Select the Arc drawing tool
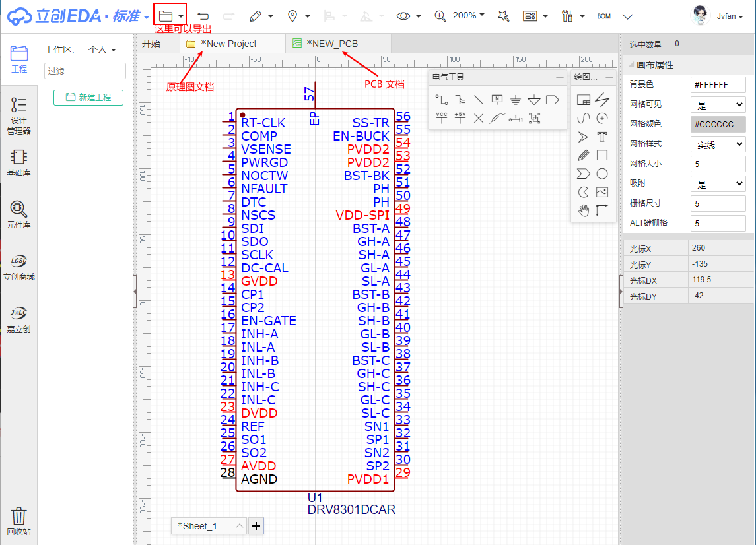Image resolution: width=756 pixels, height=545 pixels. click(602, 119)
